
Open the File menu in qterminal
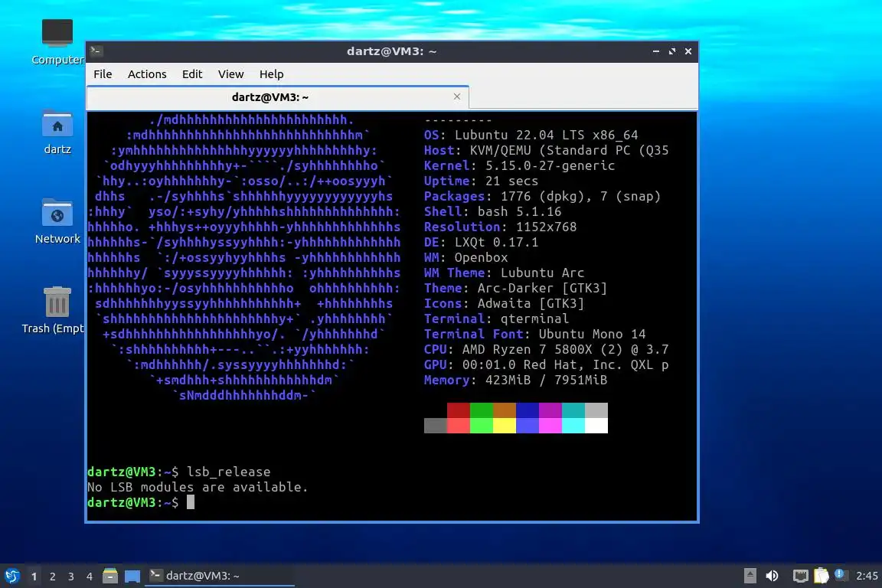click(103, 74)
